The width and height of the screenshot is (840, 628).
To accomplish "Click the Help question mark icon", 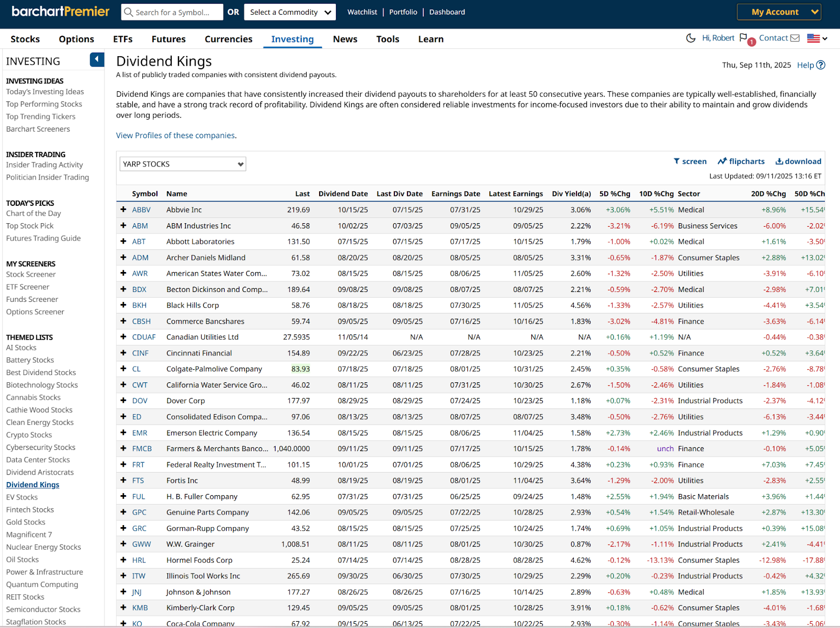I will (821, 65).
